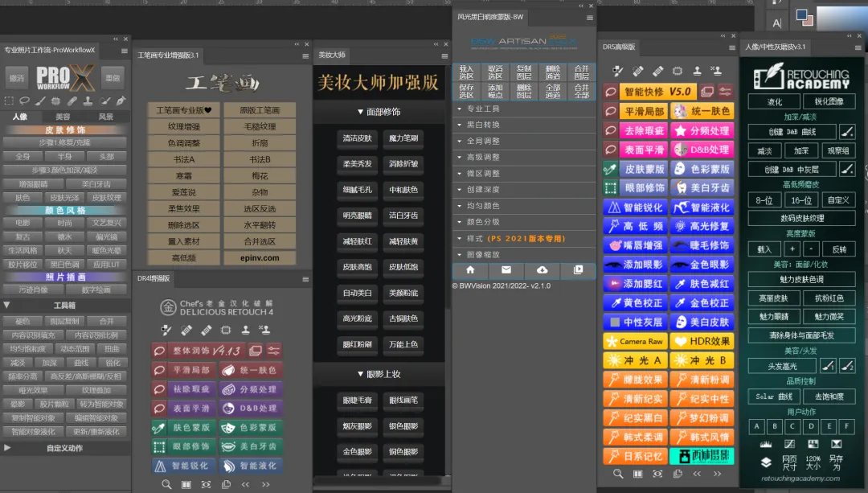Click the cloud download icon in BW Artisan panel
The width and height of the screenshot is (868, 493).
tap(542, 269)
